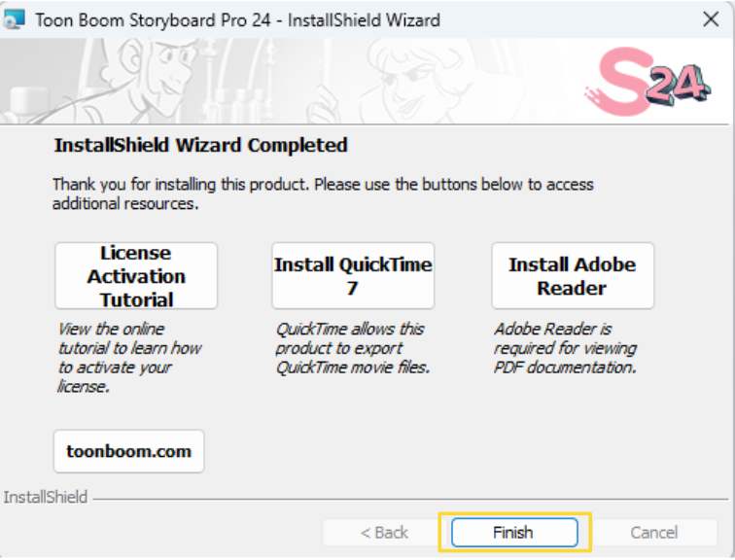Image resolution: width=735 pixels, height=560 pixels.
Task: Launch the Install Adobe Reader option
Action: pyautogui.click(x=572, y=276)
